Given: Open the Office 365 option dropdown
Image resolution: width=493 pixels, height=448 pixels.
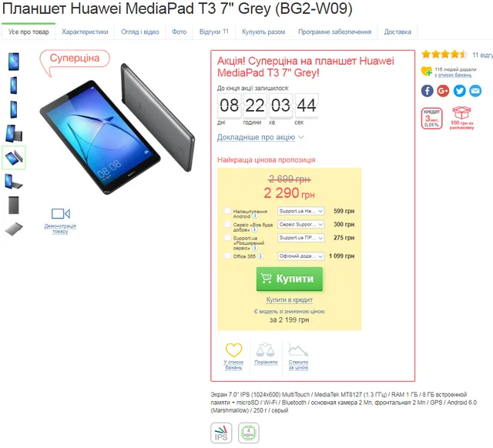Looking at the screenshot, I should pyautogui.click(x=301, y=256).
